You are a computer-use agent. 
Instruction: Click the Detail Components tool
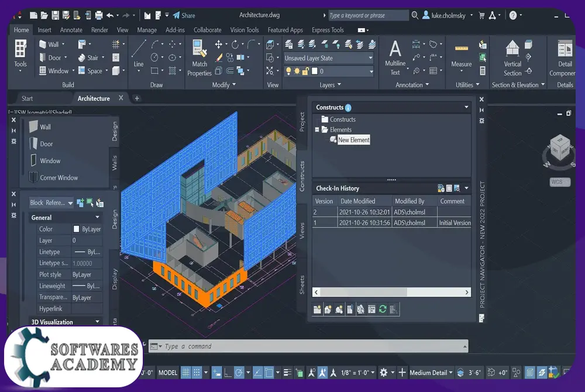[564, 58]
